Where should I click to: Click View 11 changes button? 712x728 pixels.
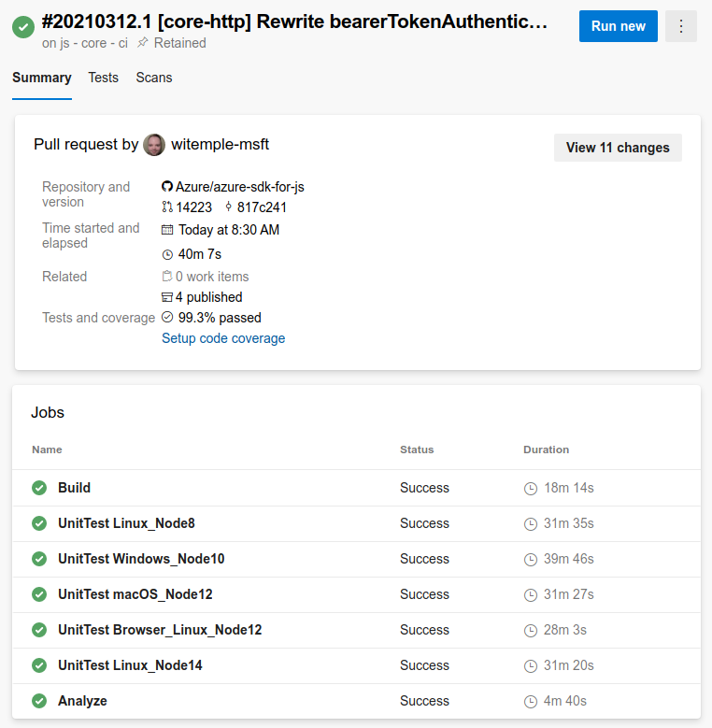tap(618, 148)
